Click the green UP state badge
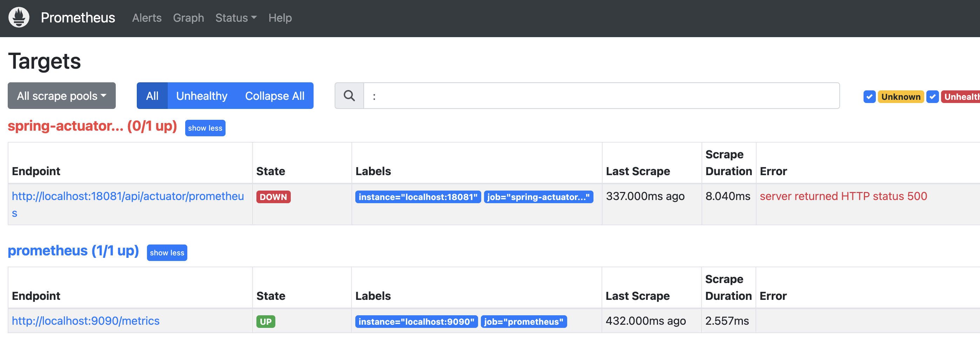Viewport: 980px width, 351px height. [266, 322]
